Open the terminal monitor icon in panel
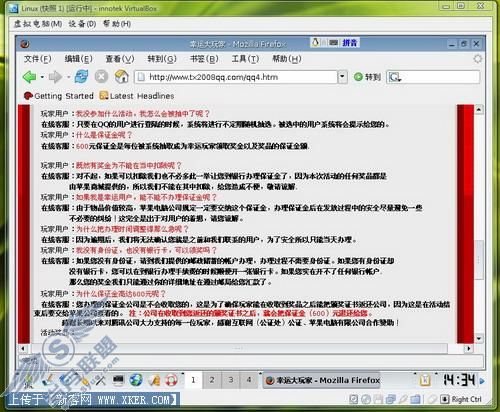The image size is (500, 412). (x=118, y=380)
